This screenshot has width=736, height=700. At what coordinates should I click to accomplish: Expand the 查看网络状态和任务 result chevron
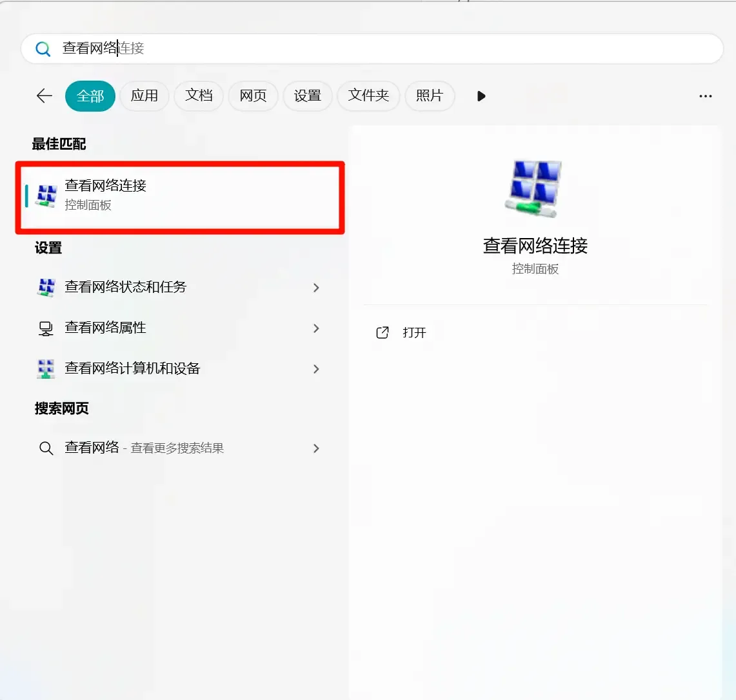click(316, 287)
